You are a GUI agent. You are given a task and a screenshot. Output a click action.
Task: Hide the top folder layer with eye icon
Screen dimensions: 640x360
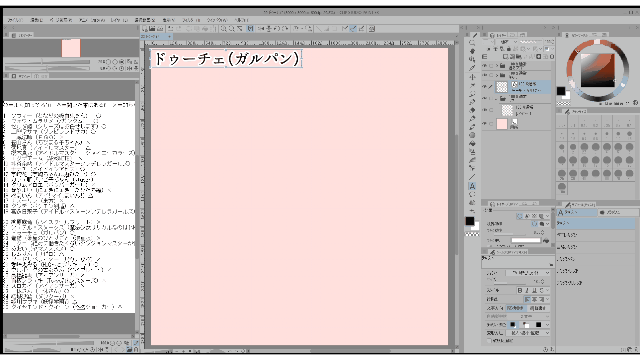(484, 65)
